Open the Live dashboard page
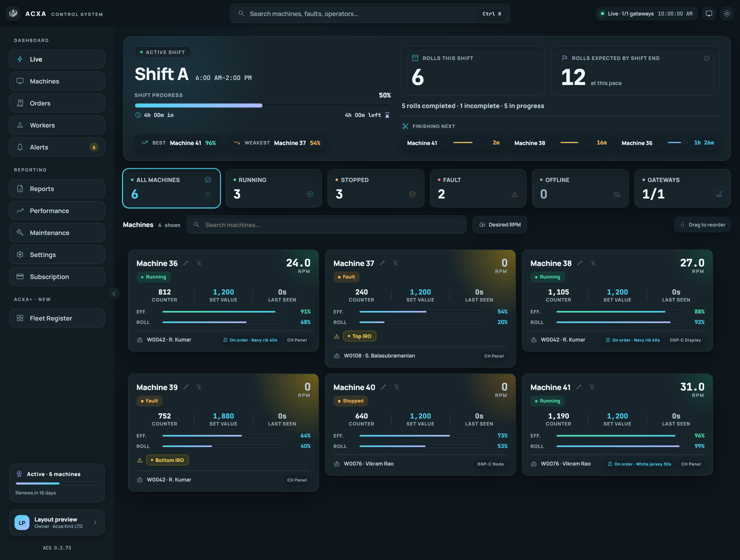Viewport: 740px width, 560px height. pyautogui.click(x=57, y=59)
